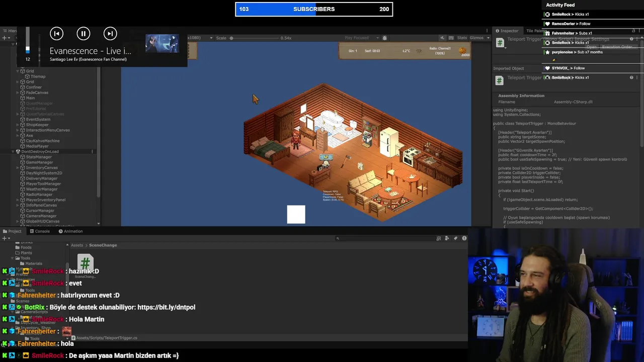Collapse the DontDestroyOnLoad scene
Viewport: 644px width, 362px height.
[x=13, y=151]
